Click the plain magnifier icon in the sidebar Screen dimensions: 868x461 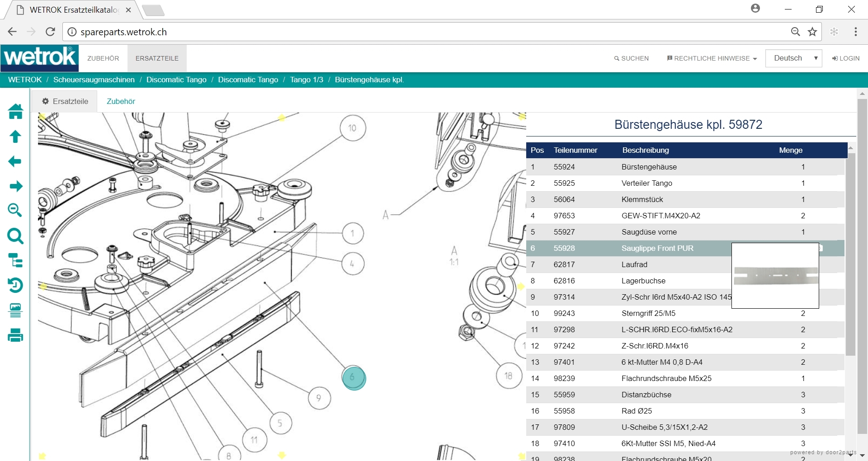pos(15,236)
